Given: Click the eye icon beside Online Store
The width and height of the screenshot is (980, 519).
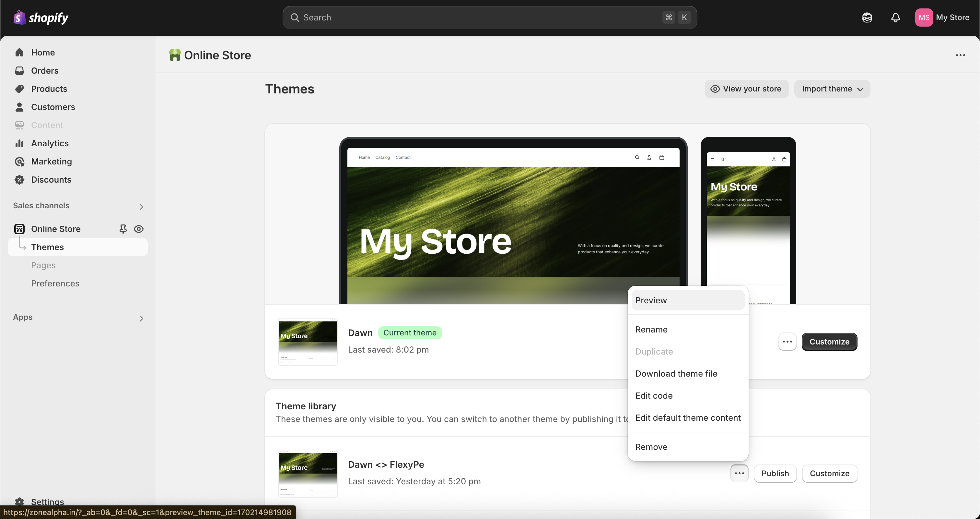Looking at the screenshot, I should [x=139, y=229].
